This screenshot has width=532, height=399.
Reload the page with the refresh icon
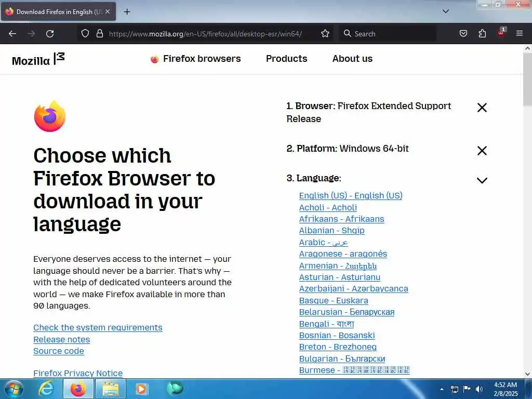(x=50, y=34)
